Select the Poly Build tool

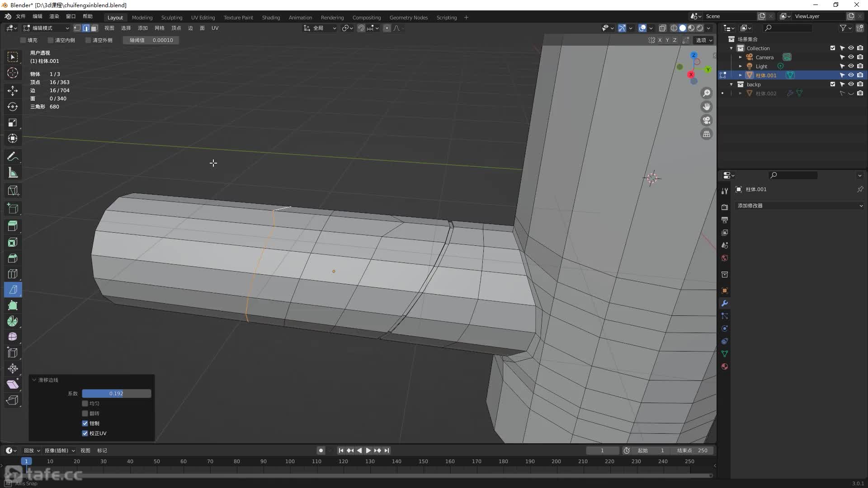[13, 305]
